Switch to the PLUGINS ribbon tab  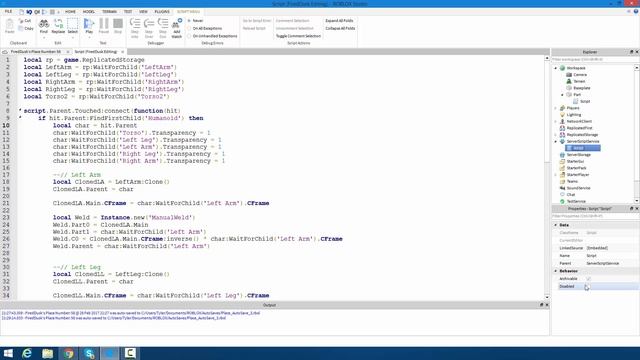(x=162, y=11)
